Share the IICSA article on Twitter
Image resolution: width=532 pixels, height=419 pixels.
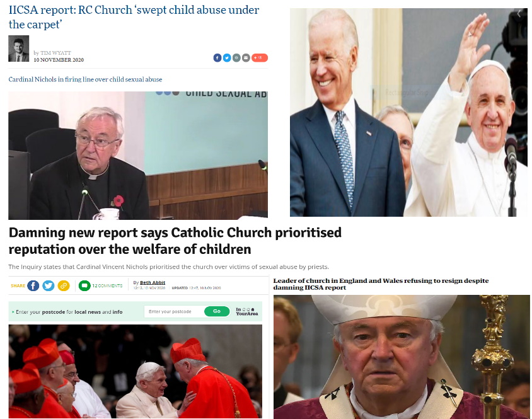click(227, 58)
